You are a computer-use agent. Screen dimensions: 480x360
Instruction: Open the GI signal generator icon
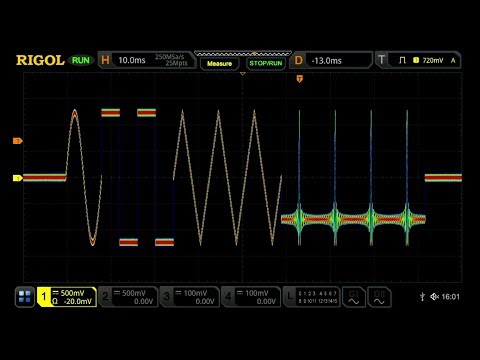click(x=354, y=297)
